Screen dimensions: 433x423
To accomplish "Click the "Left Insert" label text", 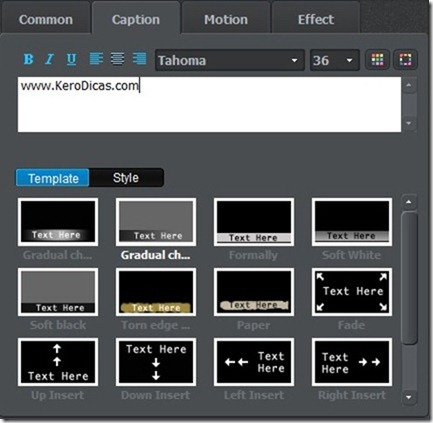I will coord(254,395).
